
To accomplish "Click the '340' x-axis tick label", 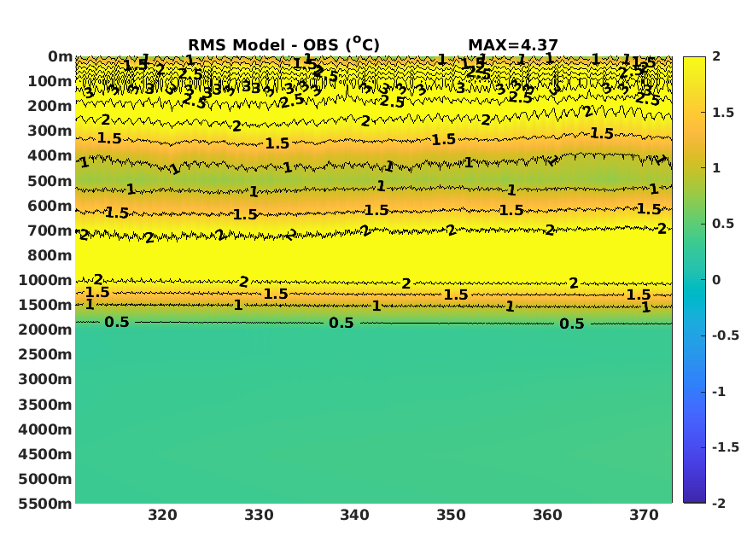I will pyautogui.click(x=354, y=516).
